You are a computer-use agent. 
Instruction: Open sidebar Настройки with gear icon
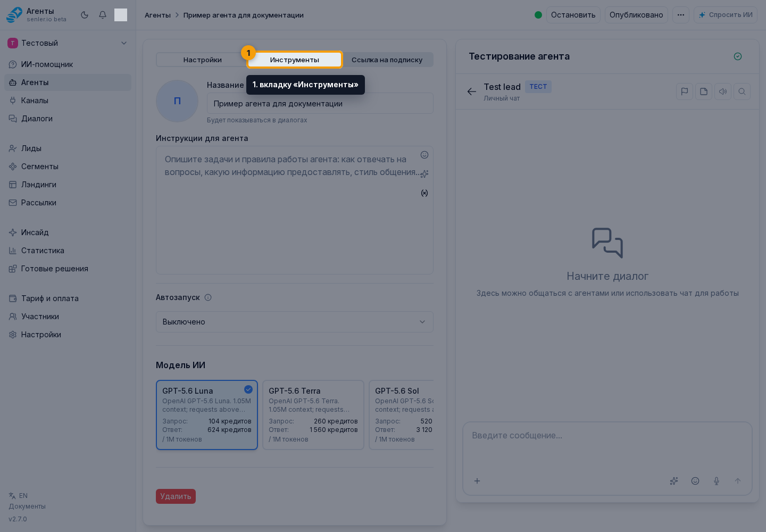tap(68, 335)
